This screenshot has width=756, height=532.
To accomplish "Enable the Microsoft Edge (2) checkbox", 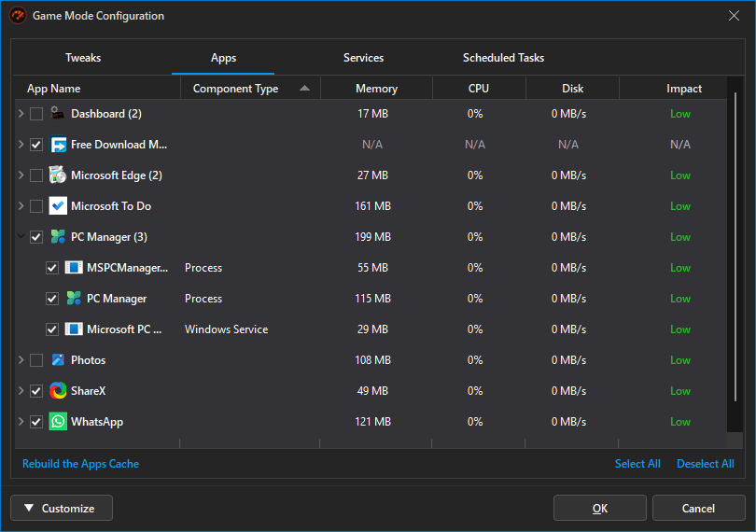I will 36,175.
